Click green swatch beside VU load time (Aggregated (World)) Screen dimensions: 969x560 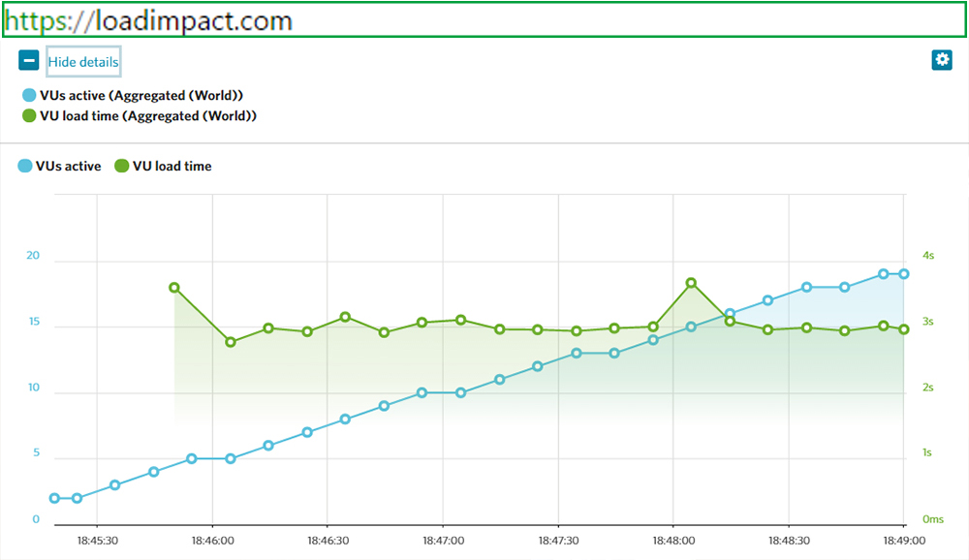click(29, 116)
